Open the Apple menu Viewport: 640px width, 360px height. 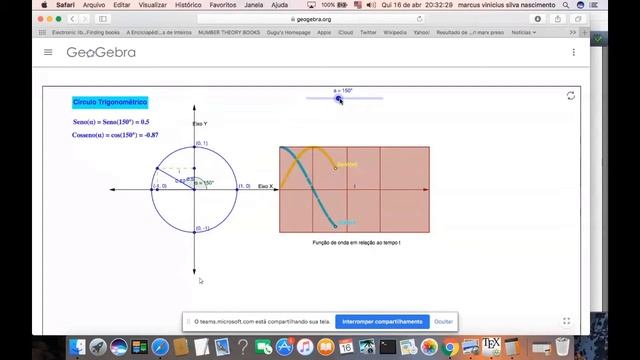(44, 5)
